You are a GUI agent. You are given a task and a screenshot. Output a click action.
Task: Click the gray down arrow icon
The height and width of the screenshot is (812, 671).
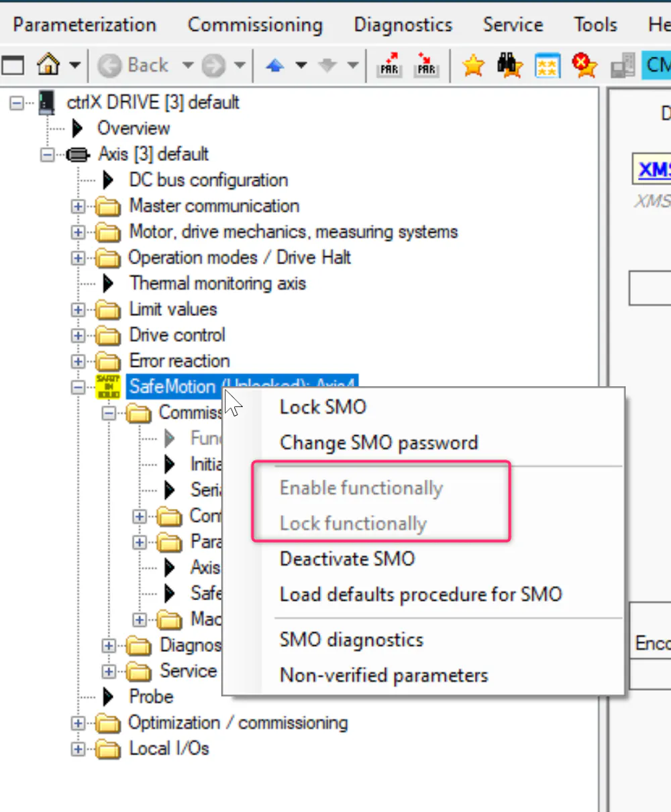coord(327,66)
